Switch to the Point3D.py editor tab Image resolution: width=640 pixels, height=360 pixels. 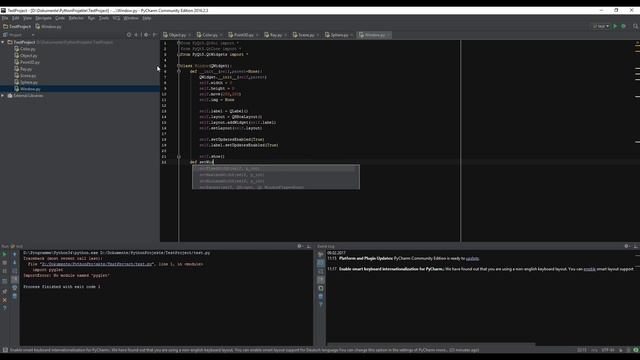[x=242, y=35]
